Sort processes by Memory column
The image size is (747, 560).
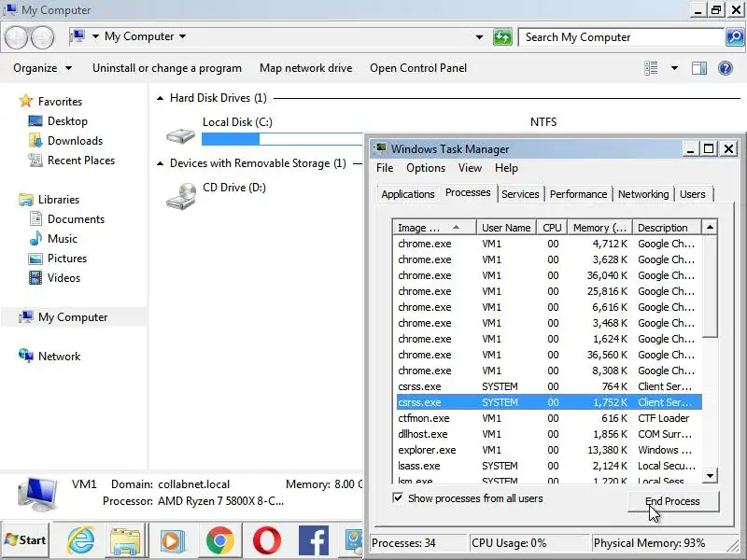coord(599,228)
